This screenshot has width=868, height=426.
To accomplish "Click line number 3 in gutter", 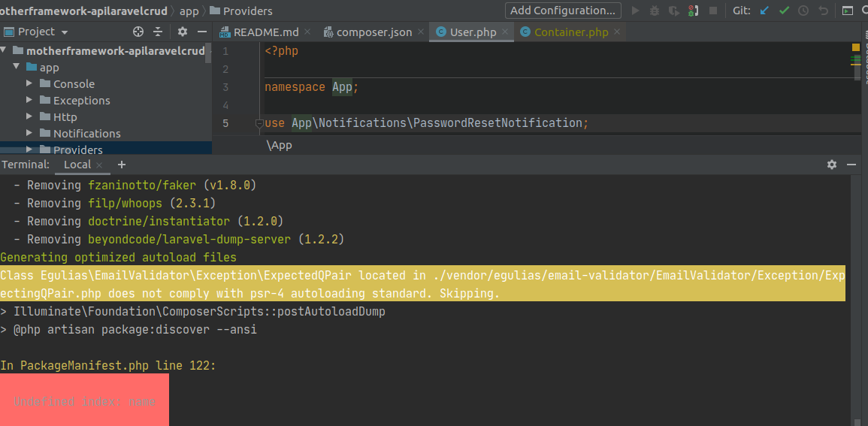I will coord(225,87).
